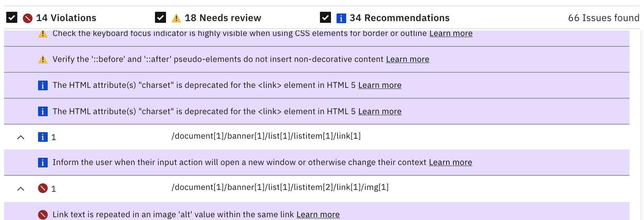Click the Recommendations info icon in the header
This screenshot has height=220, width=644.
(x=341, y=18)
